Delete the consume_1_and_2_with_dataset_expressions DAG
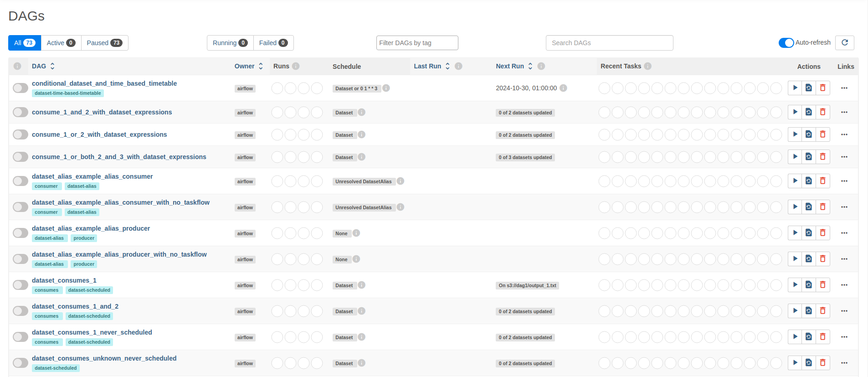 coord(822,112)
